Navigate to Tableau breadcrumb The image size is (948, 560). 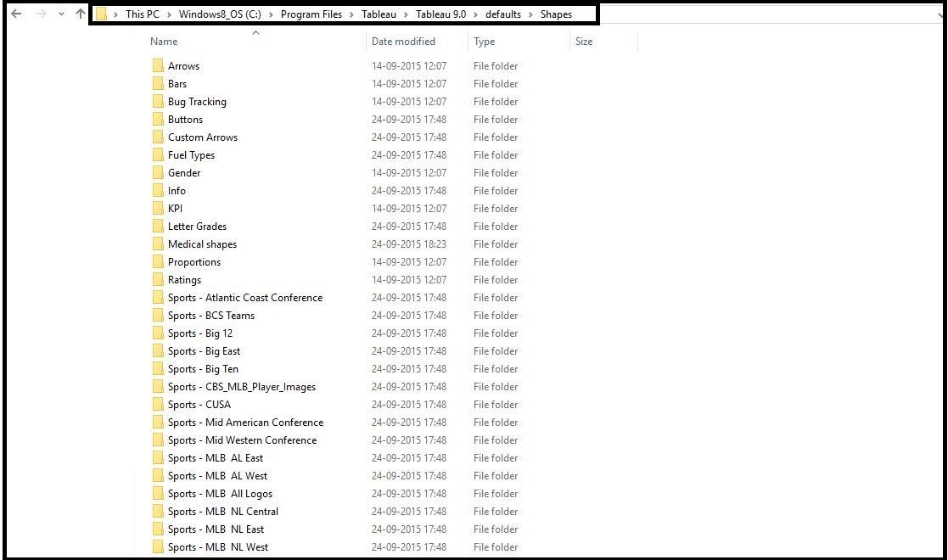coord(379,14)
